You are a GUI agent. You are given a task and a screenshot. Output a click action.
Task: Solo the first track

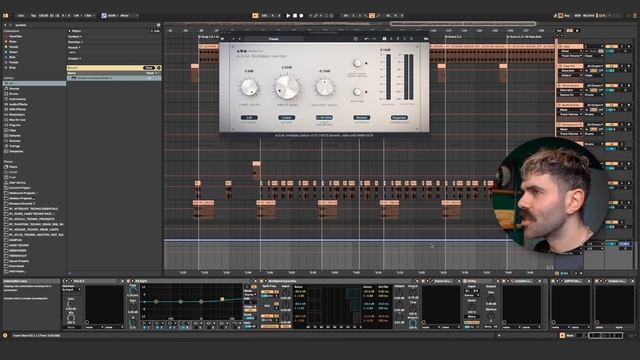tap(622, 46)
